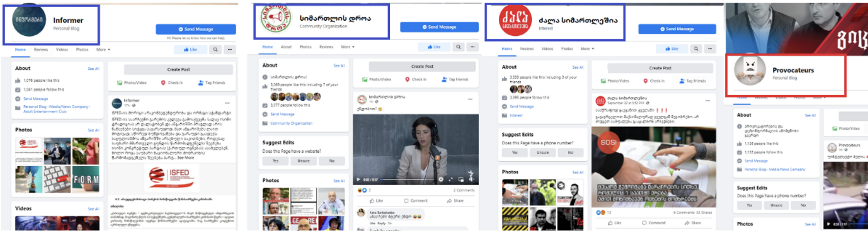Screen dimensions: 868x233
Task: Like the Community Organization page
Action: tap(434, 47)
